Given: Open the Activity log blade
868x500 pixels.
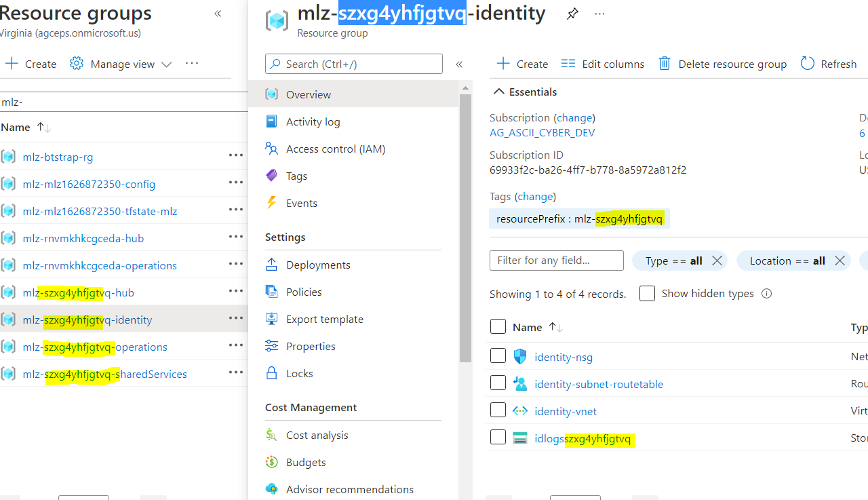Looking at the screenshot, I should 311,121.
